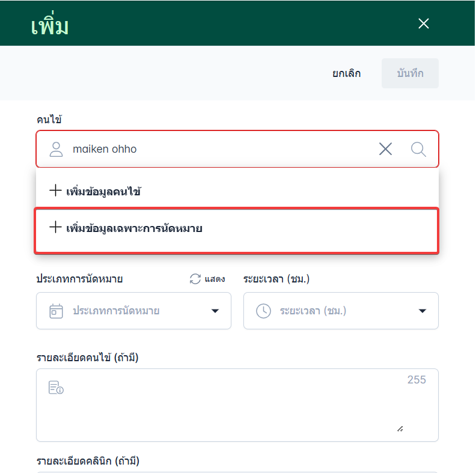
Task: Choose เพิ่มข้อมูลเฉพาะการนัดหมาย option
Action: (133, 228)
